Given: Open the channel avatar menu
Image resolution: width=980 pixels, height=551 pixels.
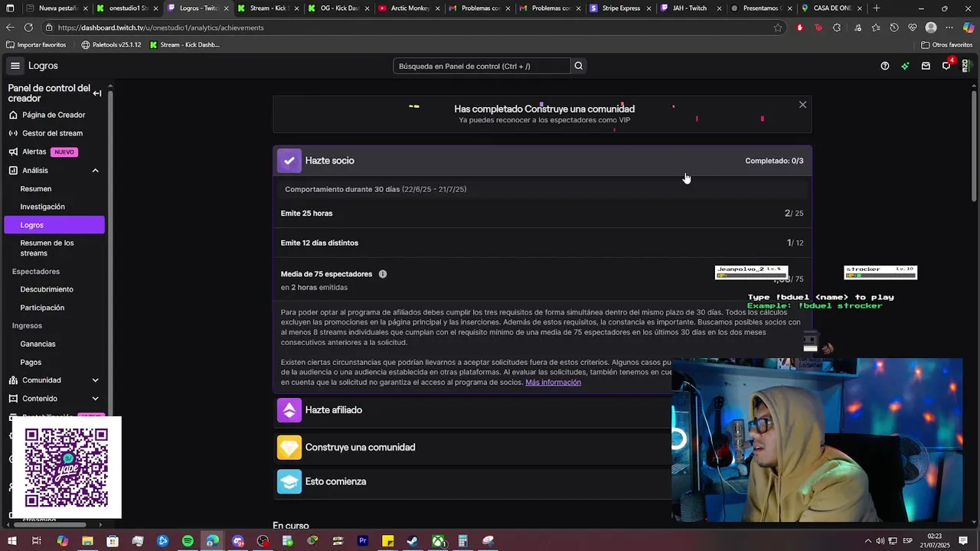Looking at the screenshot, I should click(x=966, y=66).
